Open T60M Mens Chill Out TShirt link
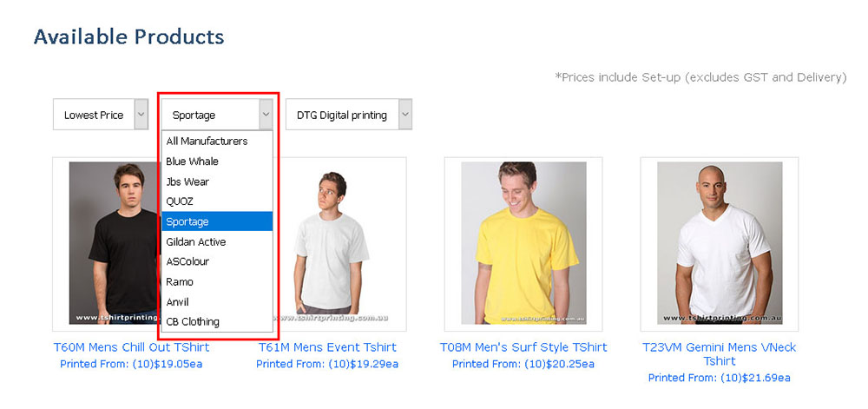 [x=131, y=347]
